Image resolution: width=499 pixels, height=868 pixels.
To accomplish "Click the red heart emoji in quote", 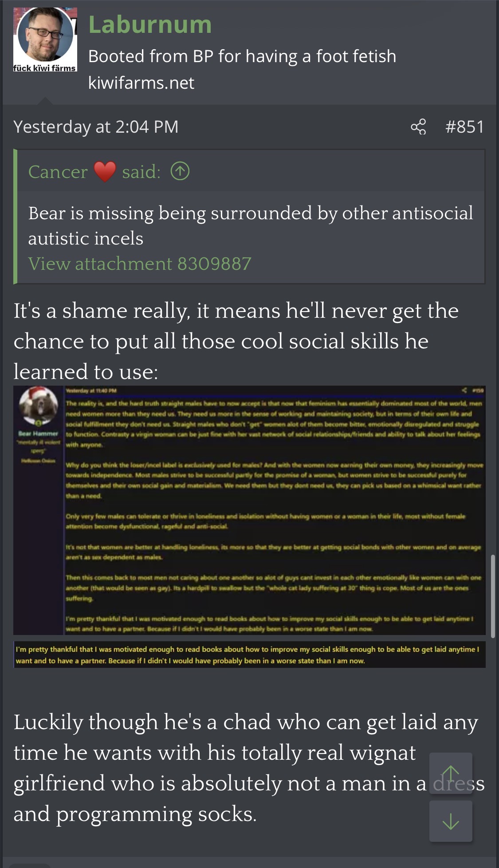I will point(105,172).
